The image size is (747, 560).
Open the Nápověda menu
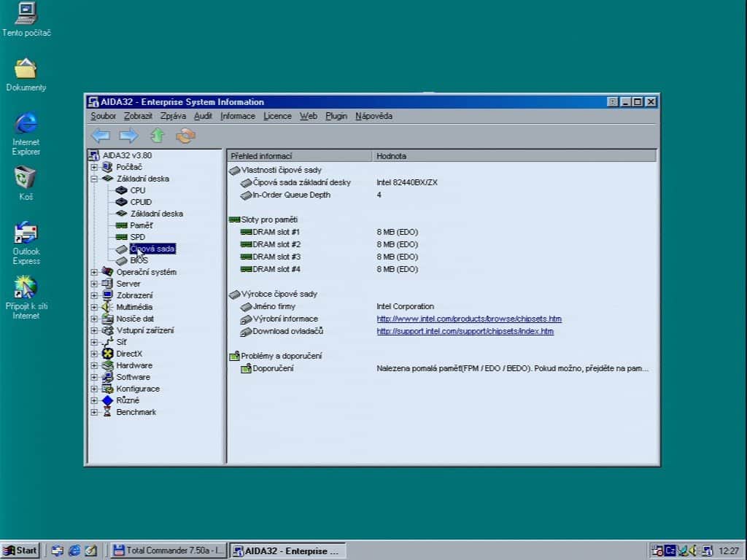click(x=373, y=116)
